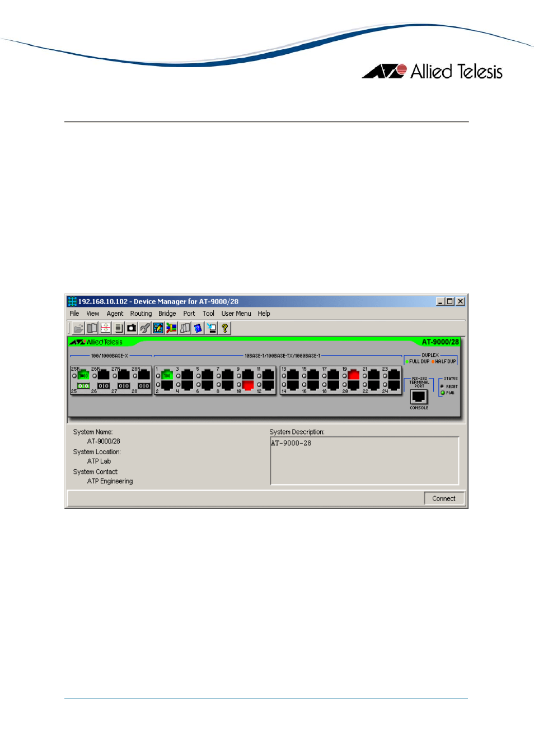Select the red port 19
The height and width of the screenshot is (756, 534).
click(x=353, y=375)
